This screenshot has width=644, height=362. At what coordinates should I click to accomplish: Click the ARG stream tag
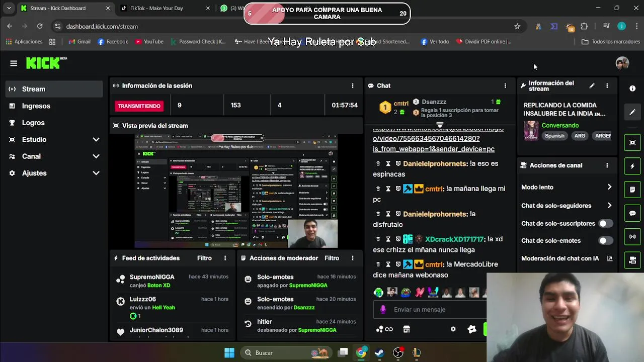(x=580, y=136)
